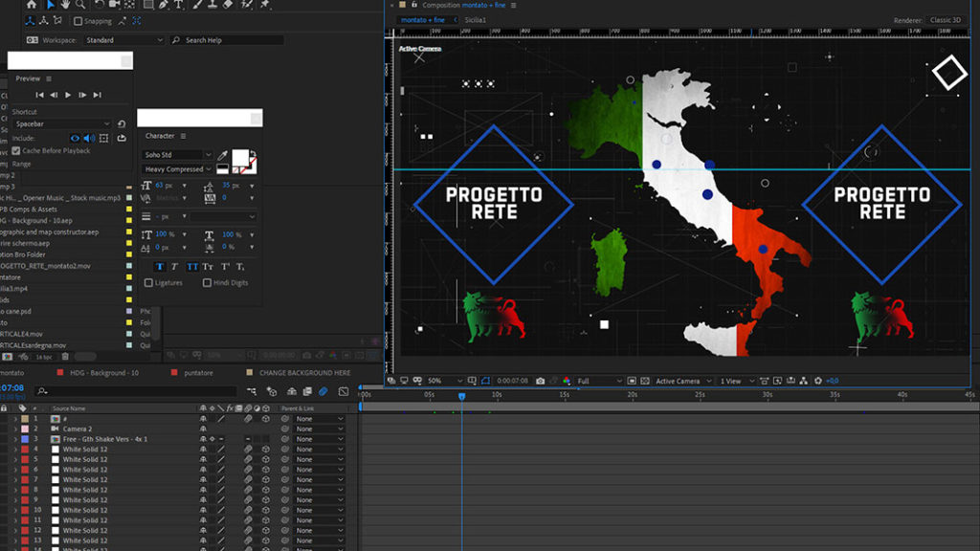This screenshot has height=551, width=980.
Task: Uncheck Cache Before Playback
Action: pos(16,150)
